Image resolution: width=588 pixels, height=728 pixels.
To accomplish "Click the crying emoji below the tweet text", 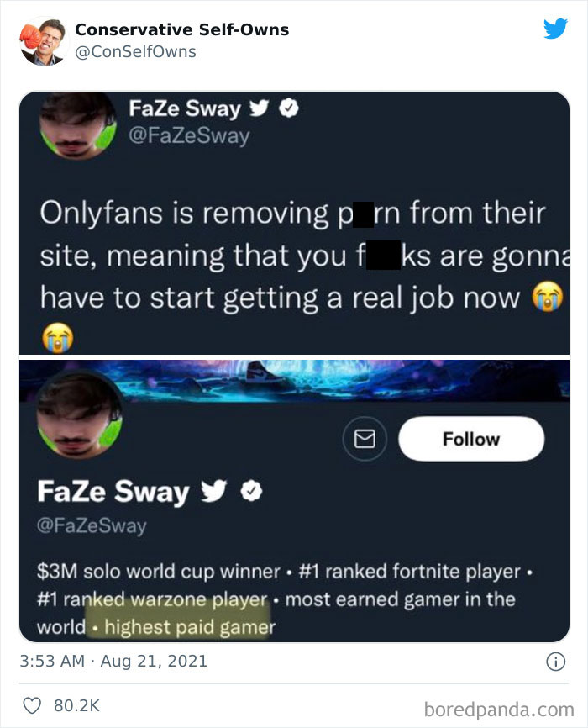I will click(x=58, y=339).
